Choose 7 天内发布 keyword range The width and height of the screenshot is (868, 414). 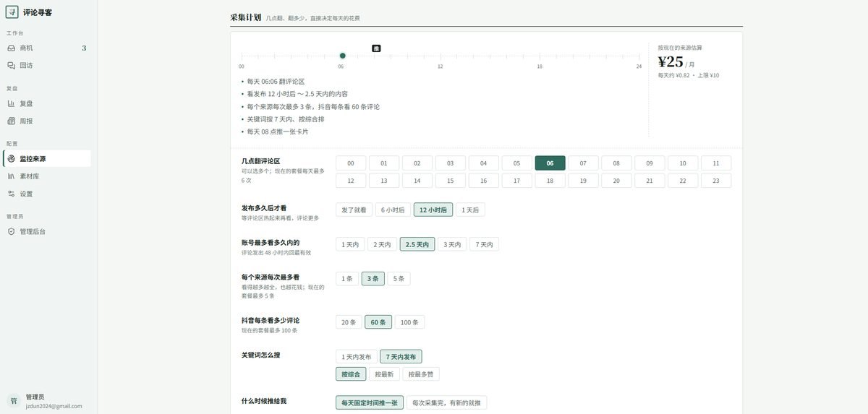pyautogui.click(x=401, y=357)
